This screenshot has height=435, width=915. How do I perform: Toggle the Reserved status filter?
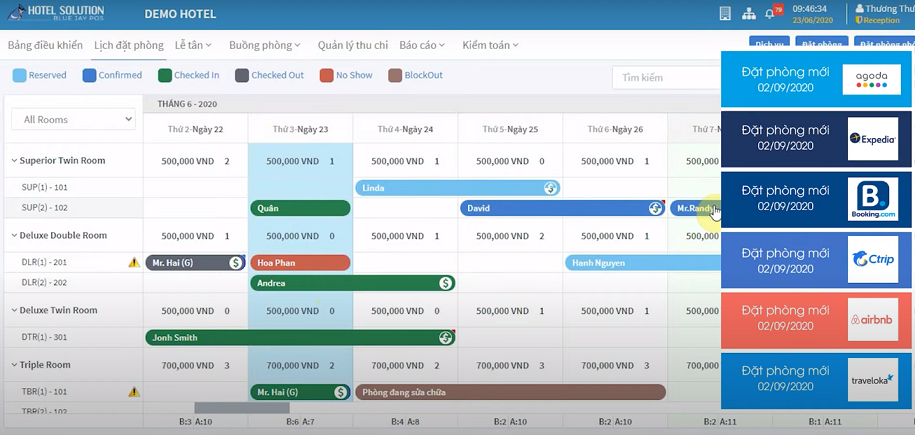tap(40, 75)
